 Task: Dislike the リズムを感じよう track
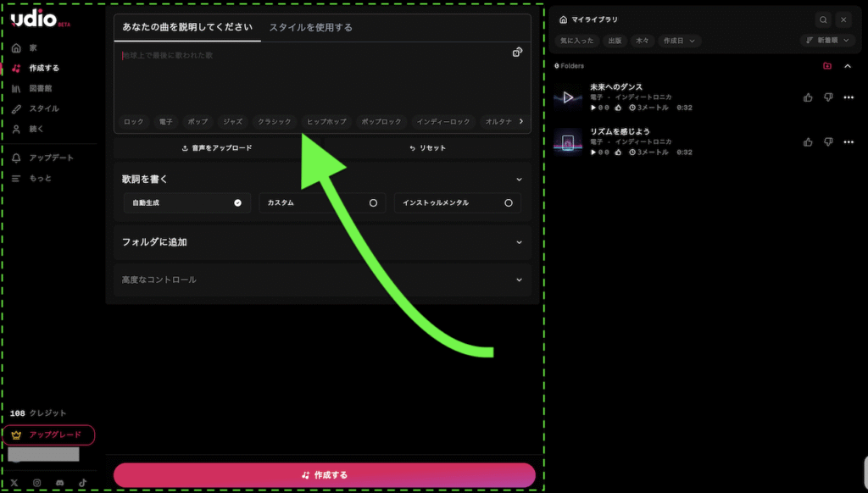point(828,142)
